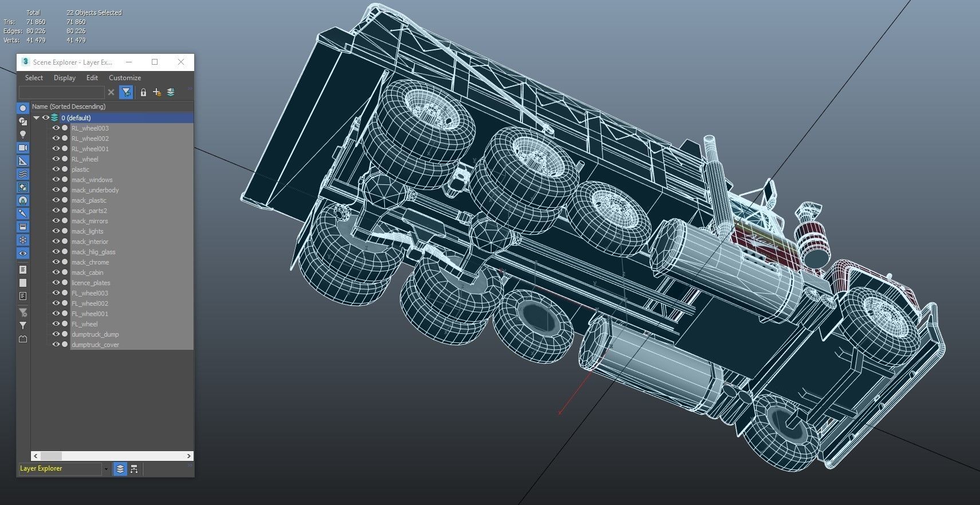The image size is (980, 505).
Task: Toggle display of lights filter
Action: pyautogui.click(x=23, y=135)
